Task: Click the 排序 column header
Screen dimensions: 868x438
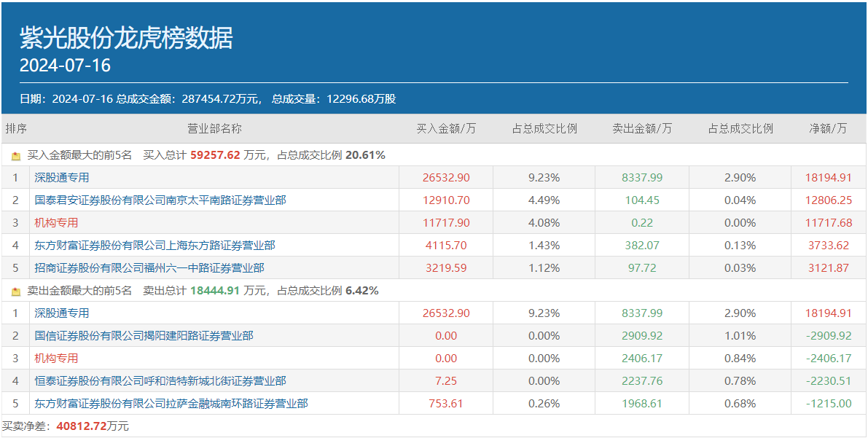Action: [16, 129]
